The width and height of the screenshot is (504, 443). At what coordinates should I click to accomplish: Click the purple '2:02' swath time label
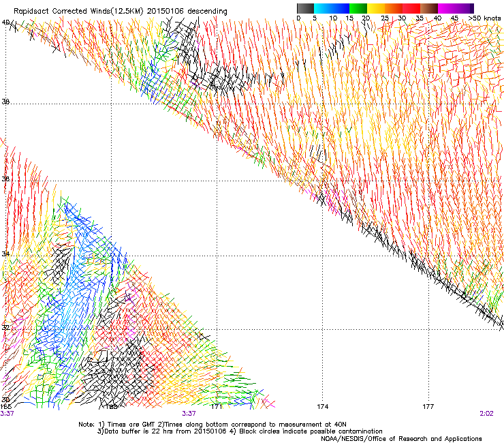pos(487,414)
